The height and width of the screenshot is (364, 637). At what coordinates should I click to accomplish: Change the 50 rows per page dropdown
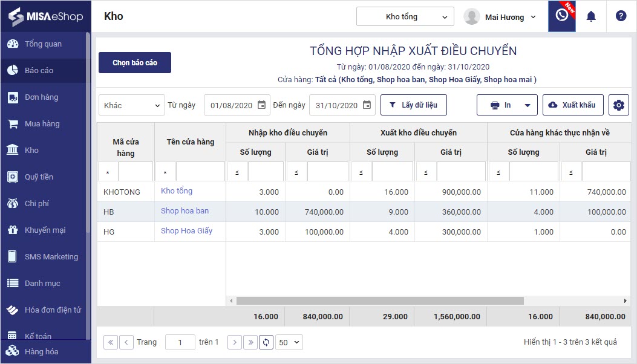(289, 342)
